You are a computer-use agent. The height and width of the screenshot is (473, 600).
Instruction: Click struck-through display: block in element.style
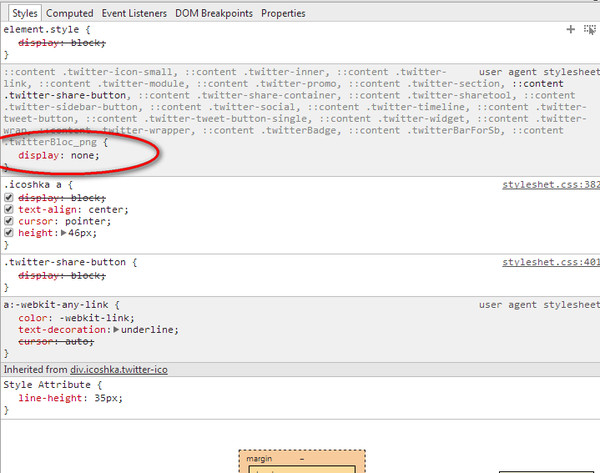(62, 43)
